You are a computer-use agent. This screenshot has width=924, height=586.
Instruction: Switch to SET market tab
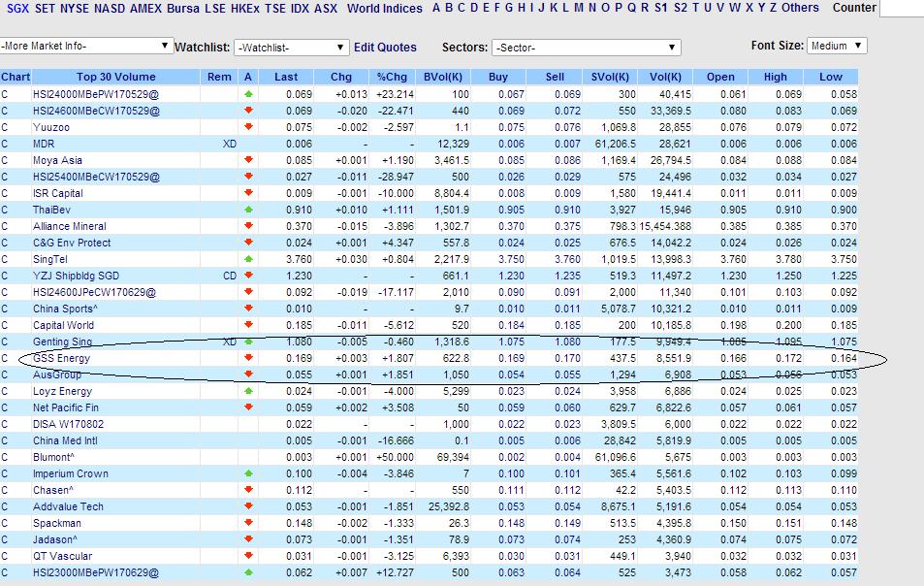click(x=45, y=9)
